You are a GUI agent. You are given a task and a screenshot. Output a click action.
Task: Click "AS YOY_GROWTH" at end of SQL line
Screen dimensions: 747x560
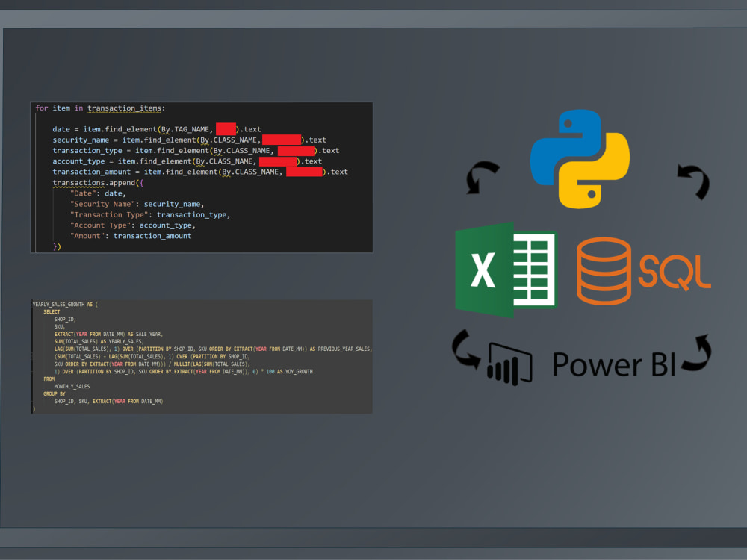click(x=294, y=371)
